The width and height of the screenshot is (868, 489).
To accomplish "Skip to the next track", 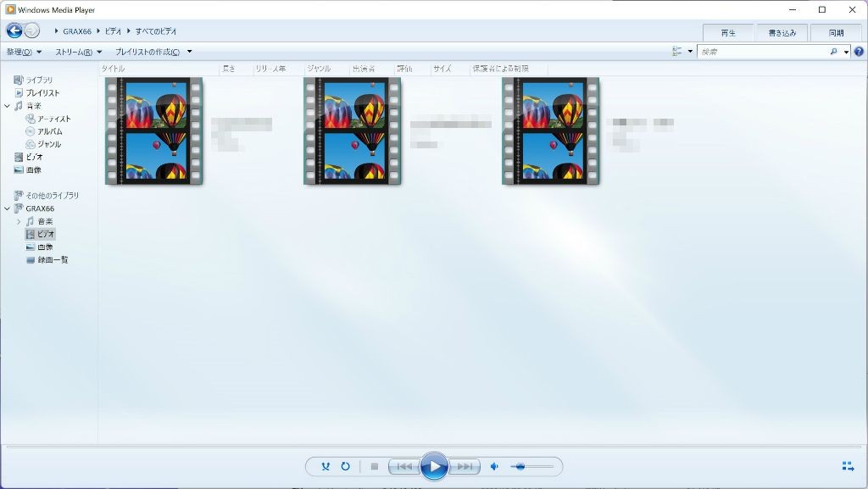I will (x=464, y=466).
